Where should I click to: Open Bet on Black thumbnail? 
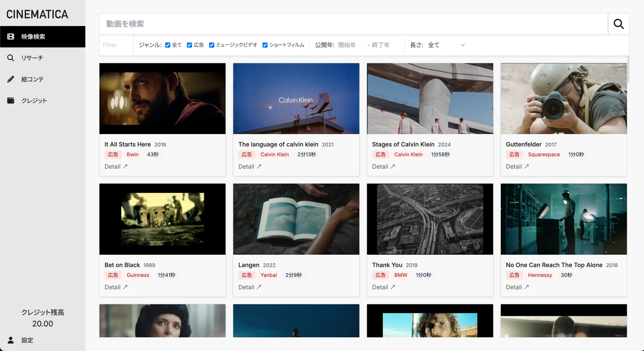[x=162, y=219]
